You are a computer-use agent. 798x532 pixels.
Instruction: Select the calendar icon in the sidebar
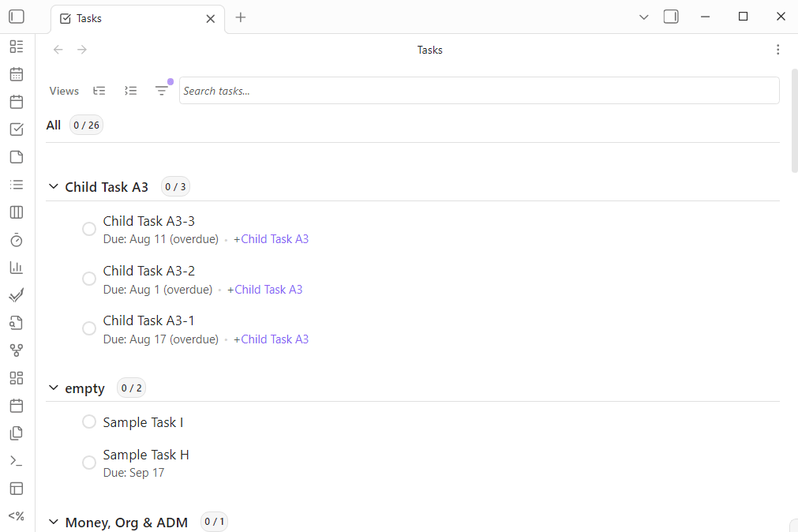17,73
